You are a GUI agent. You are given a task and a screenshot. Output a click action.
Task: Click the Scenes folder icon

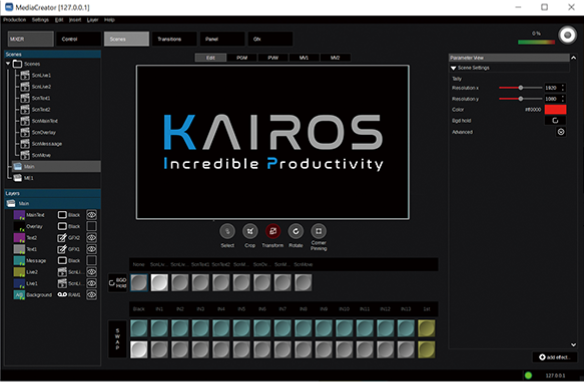18,64
